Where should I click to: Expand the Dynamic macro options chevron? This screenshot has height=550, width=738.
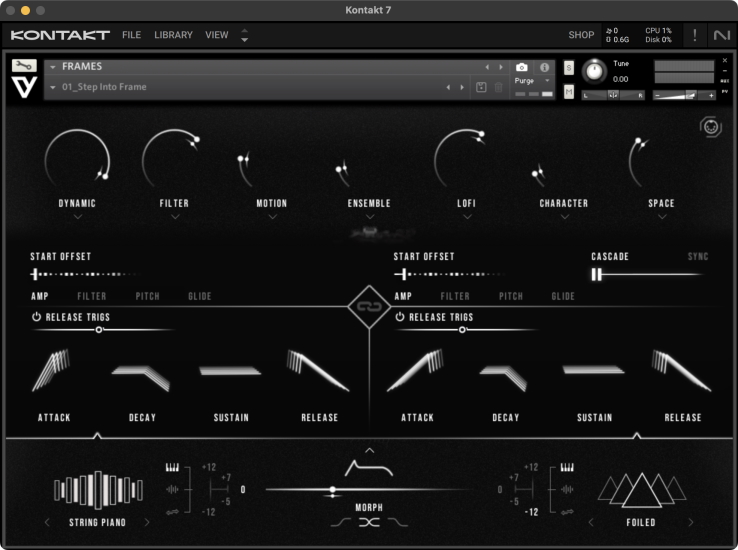click(78, 217)
